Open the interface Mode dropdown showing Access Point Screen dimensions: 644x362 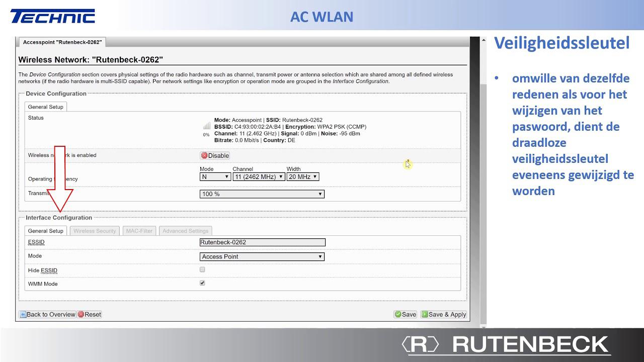coord(262,256)
